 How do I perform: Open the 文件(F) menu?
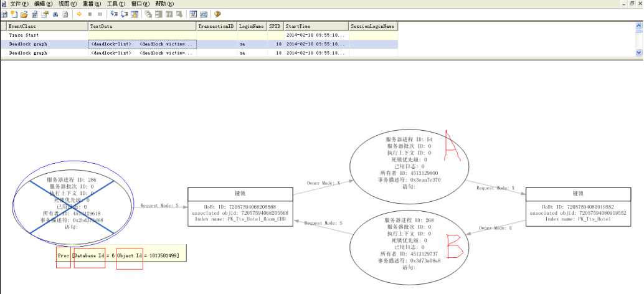[18, 4]
